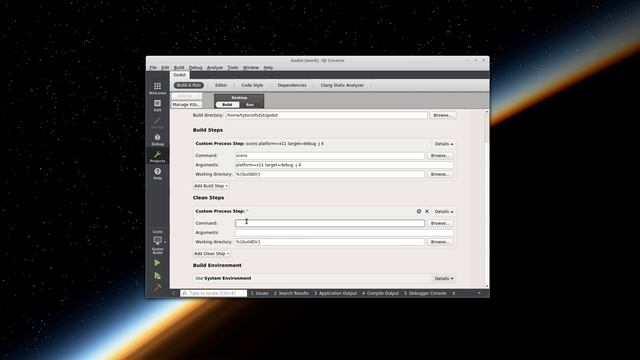Select Build in Desktop kit
640x360 pixels.
pos(227,105)
